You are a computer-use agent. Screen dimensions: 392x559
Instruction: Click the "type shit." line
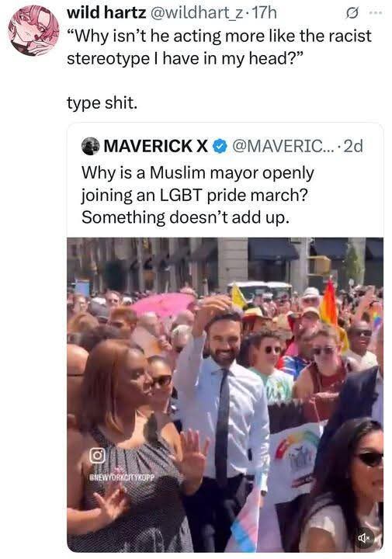102,103
